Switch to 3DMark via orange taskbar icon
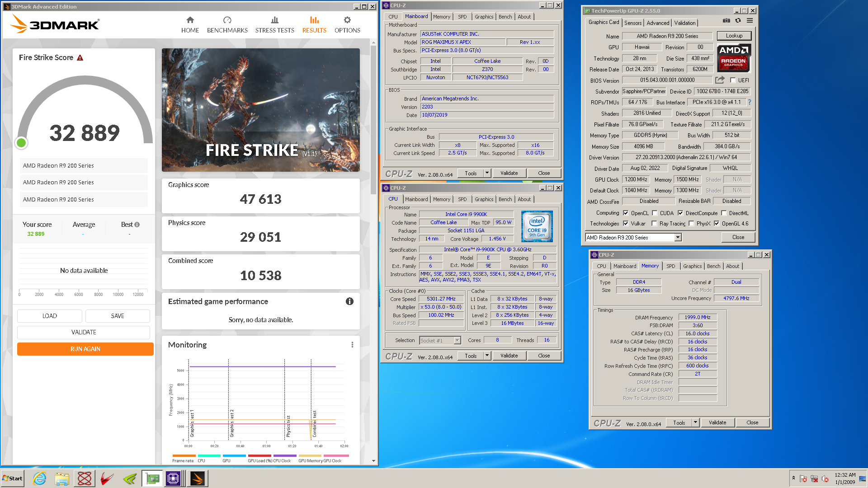The image size is (868, 488). tap(197, 479)
